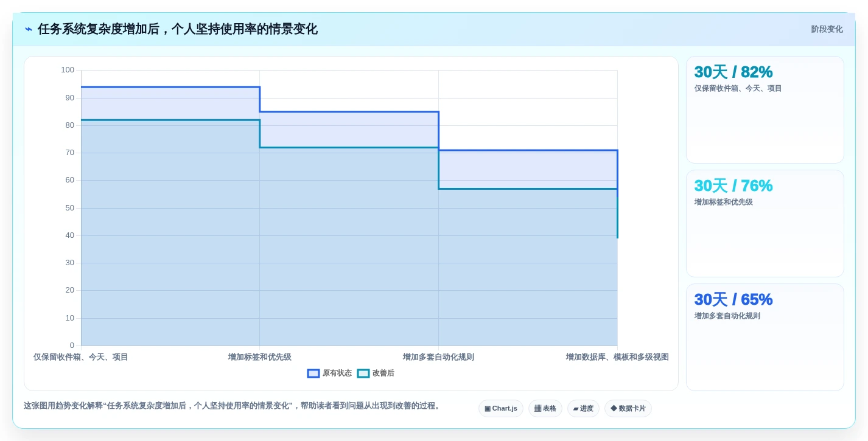Click the y-axis value 90

click(x=70, y=98)
